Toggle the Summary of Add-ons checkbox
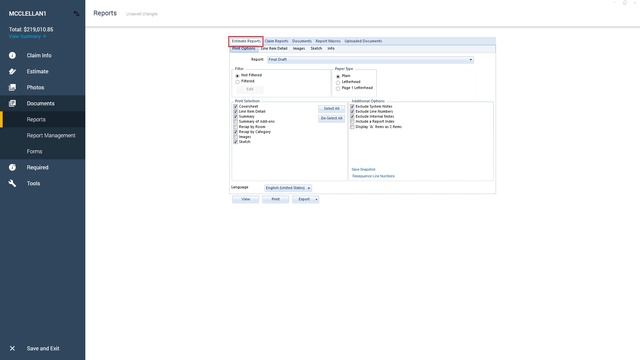The image size is (640, 360). point(236,122)
